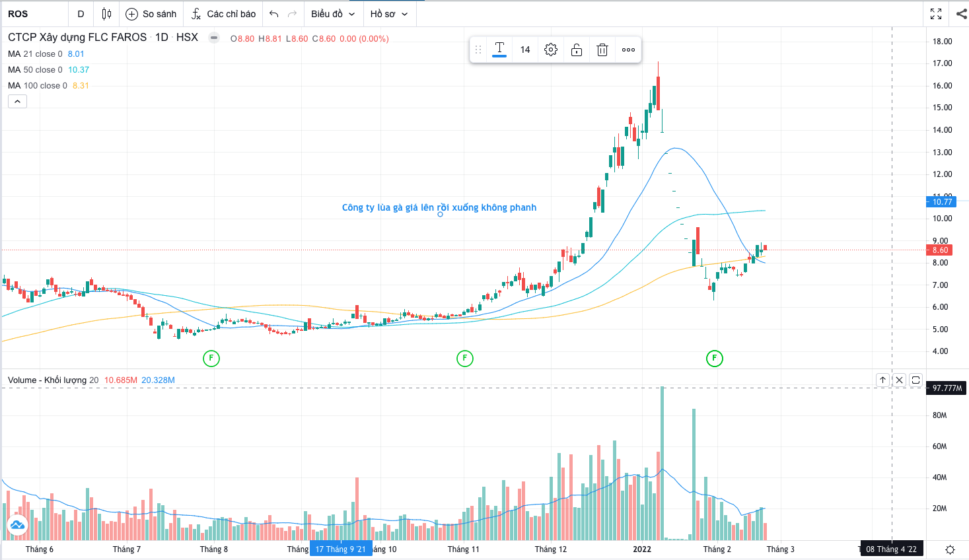Select the MA 100 close 0 indicator

(38, 86)
